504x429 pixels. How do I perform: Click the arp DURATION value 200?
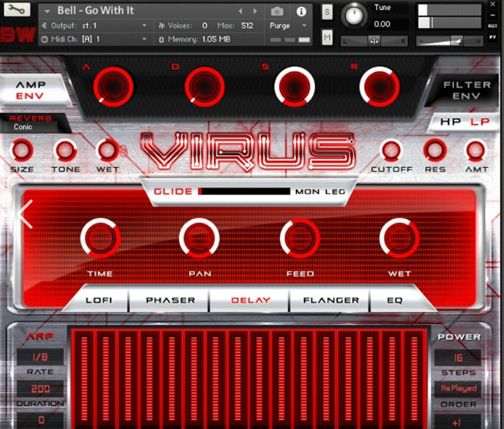(x=41, y=389)
